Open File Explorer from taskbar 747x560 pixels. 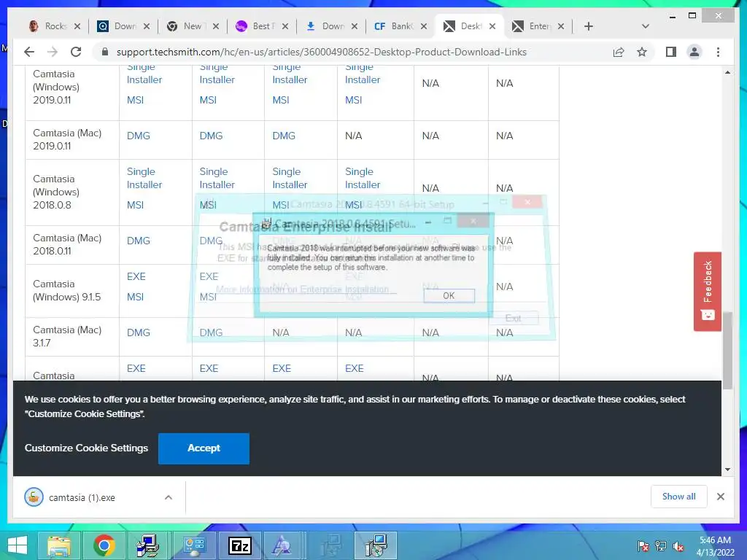(58, 545)
